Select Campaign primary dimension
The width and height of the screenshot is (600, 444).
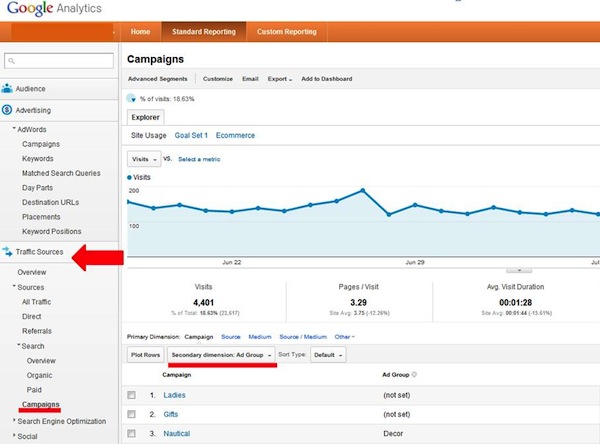click(199, 337)
